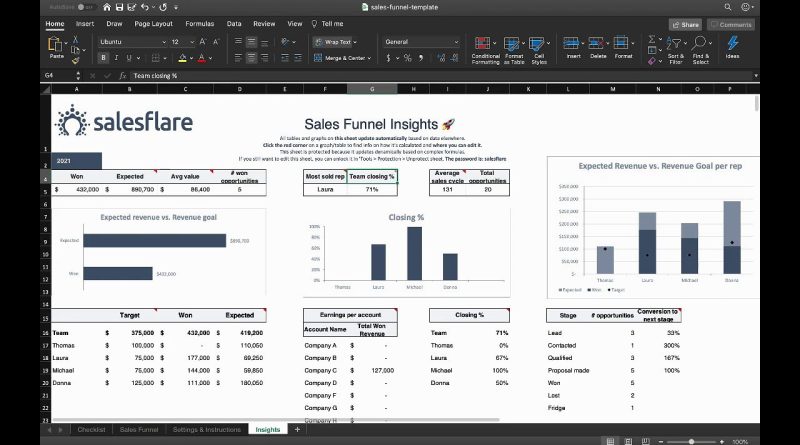Toggle underline formatting
800x445 pixels.
129,58
